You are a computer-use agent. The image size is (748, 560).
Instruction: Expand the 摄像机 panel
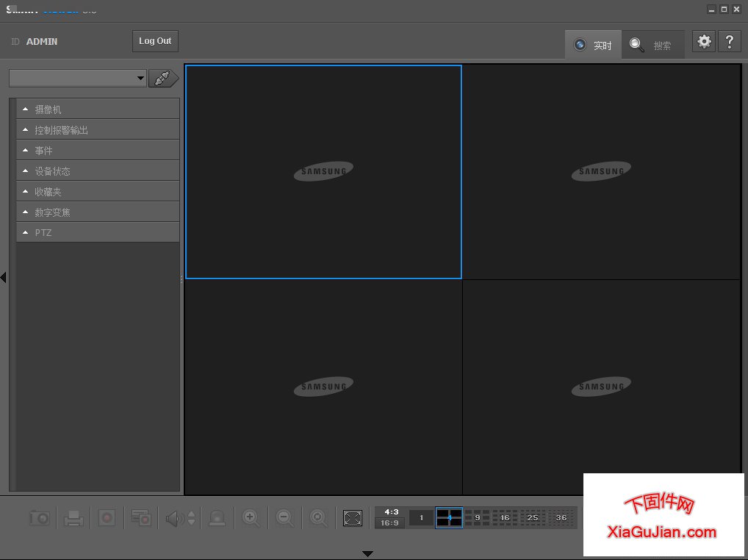click(98, 110)
